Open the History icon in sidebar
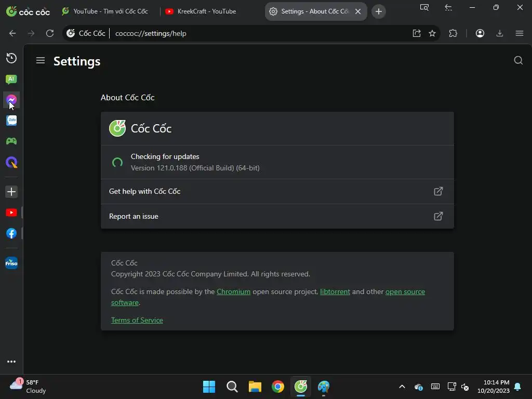 [11, 58]
